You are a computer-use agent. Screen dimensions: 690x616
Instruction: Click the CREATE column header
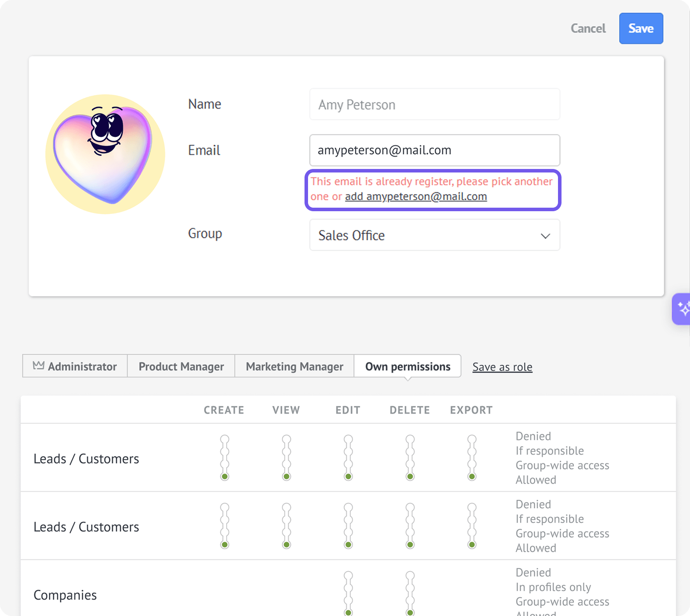(224, 410)
